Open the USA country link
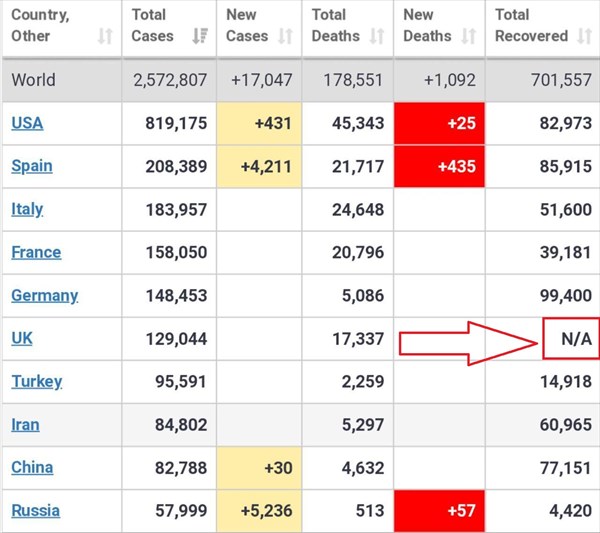Screen dimensions: 600x533 [x=27, y=123]
